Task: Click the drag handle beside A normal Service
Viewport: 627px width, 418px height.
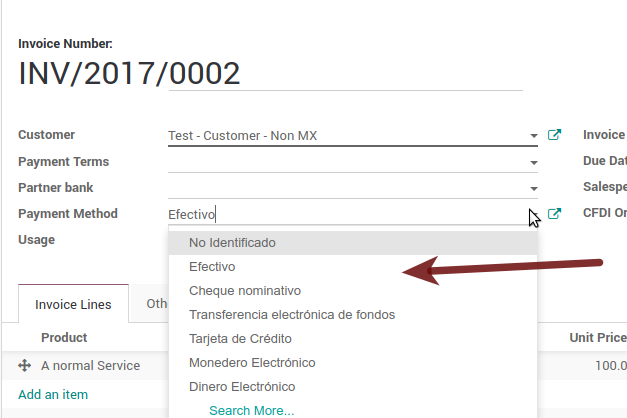Action: (24, 366)
